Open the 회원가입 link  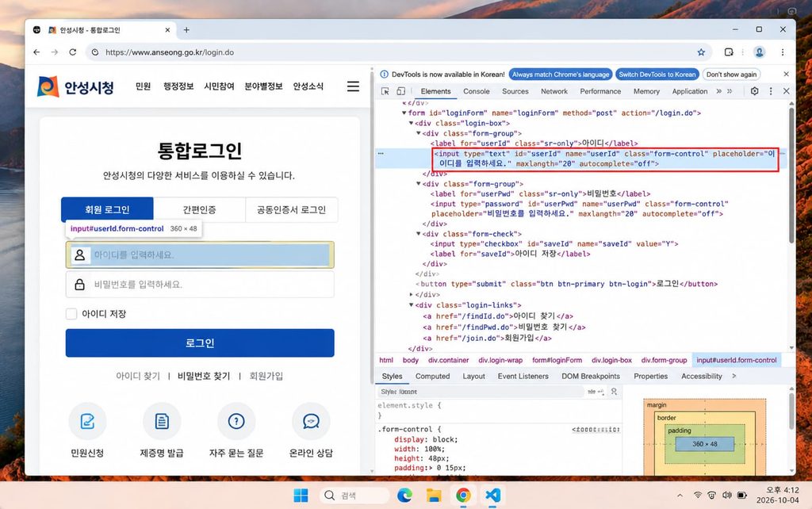(x=266, y=376)
